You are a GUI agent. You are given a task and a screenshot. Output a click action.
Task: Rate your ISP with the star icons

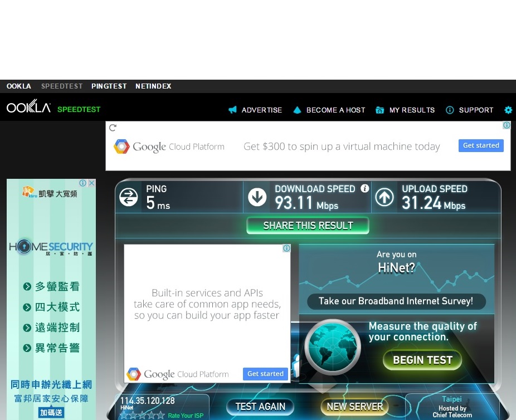click(x=142, y=416)
